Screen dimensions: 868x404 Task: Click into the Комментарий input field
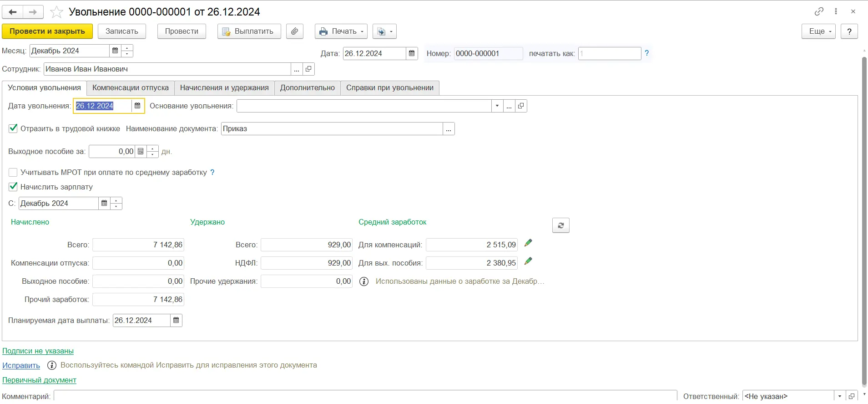[365, 396]
